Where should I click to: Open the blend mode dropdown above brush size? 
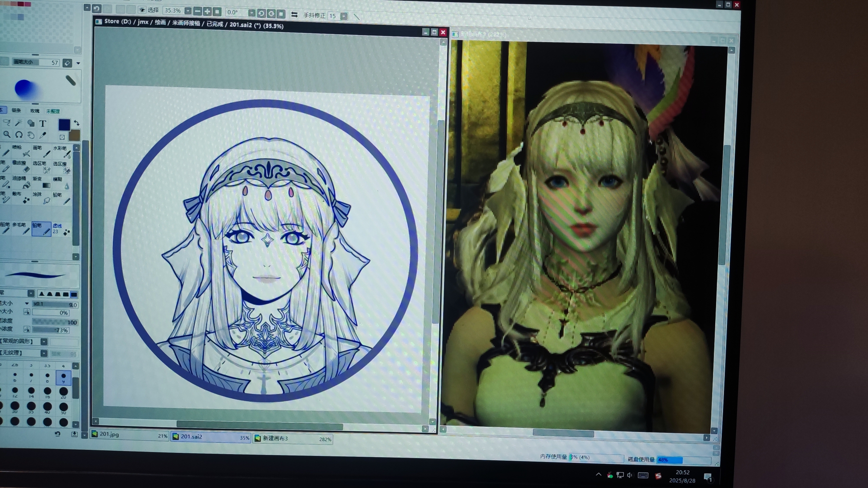(x=31, y=293)
